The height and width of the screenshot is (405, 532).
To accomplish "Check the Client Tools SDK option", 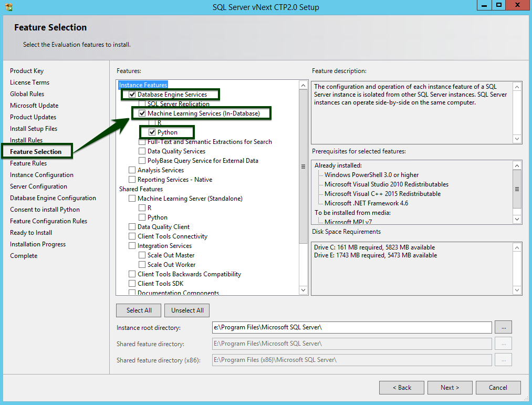I will pos(131,283).
